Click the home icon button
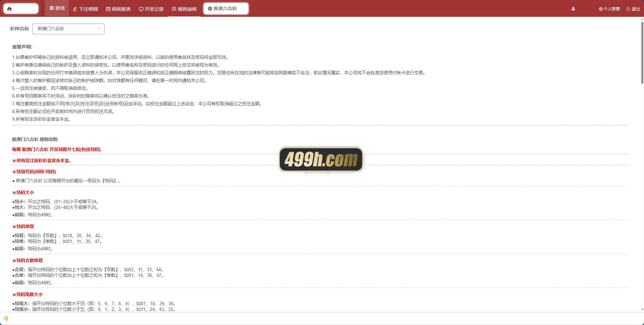The image size is (644, 325). (x=21, y=9)
